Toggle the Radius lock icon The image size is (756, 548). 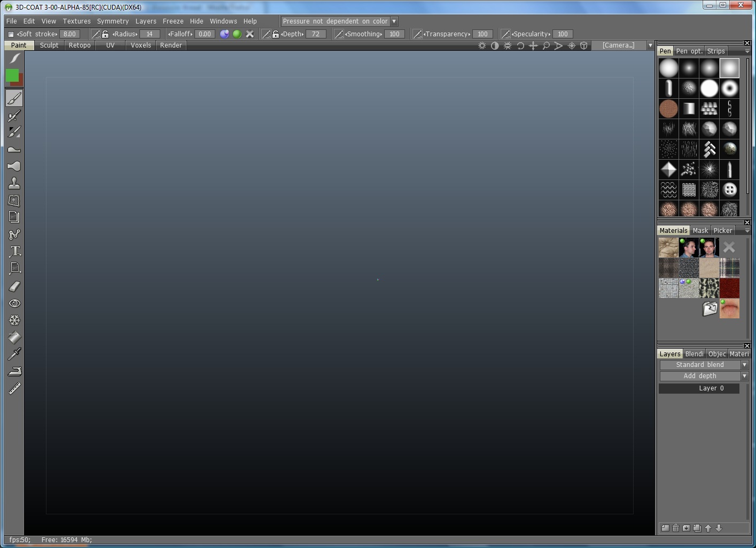pyautogui.click(x=105, y=34)
